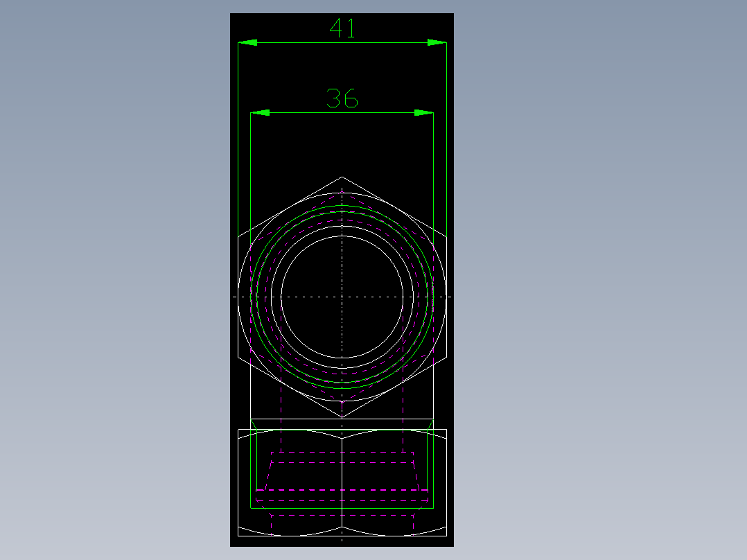Viewport: 747px width, 560px height.
Task: Select the 41 dimension text
Action: [342, 28]
